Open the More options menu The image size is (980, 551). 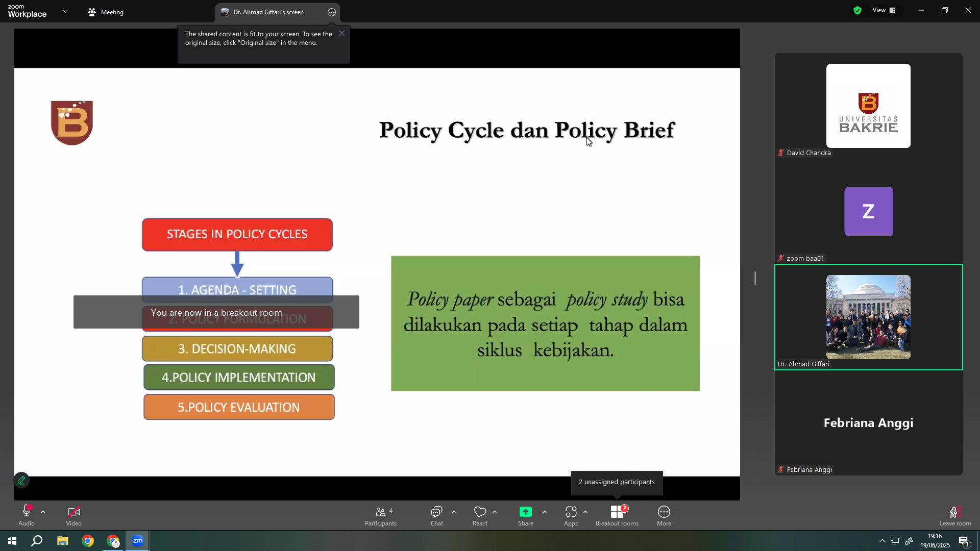pyautogui.click(x=664, y=515)
